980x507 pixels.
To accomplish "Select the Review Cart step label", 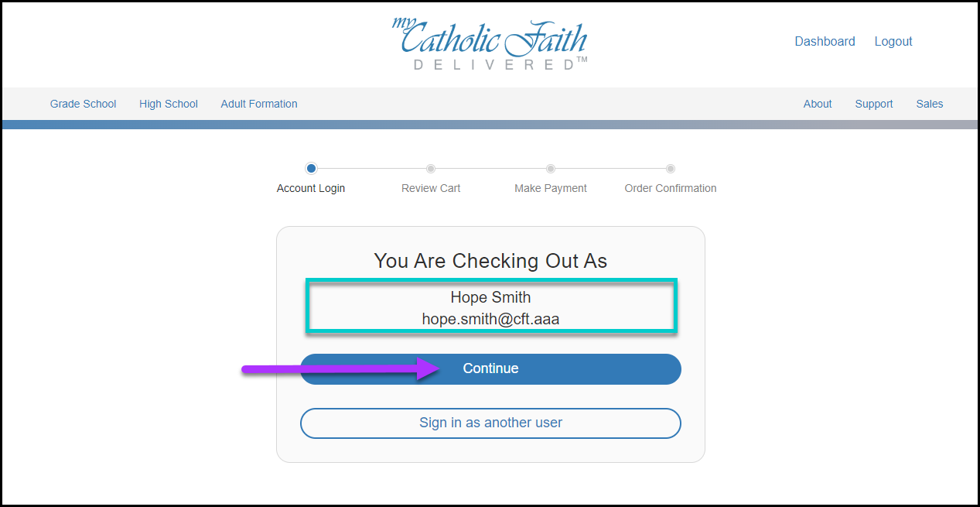I will [431, 188].
